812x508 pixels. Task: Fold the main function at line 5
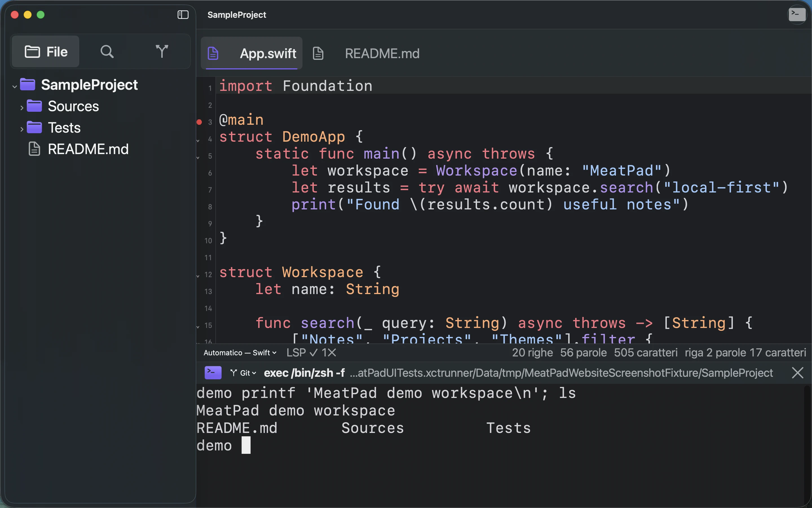point(198,157)
